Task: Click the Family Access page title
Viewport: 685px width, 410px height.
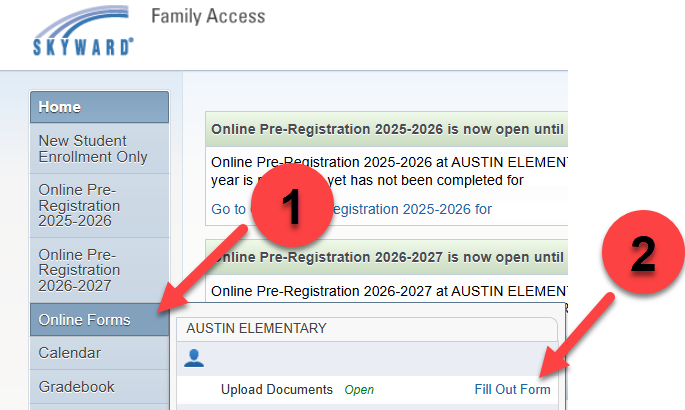Action: (208, 16)
